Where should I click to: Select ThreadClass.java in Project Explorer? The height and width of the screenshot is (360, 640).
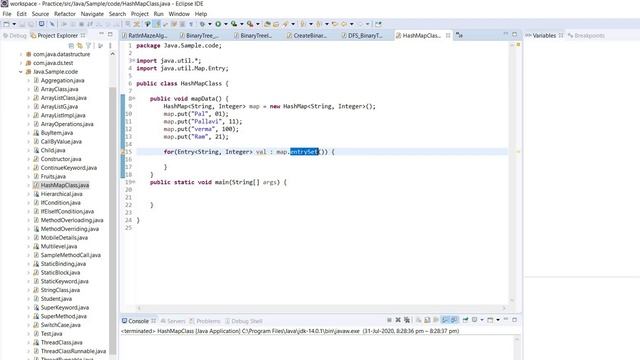(x=61, y=342)
